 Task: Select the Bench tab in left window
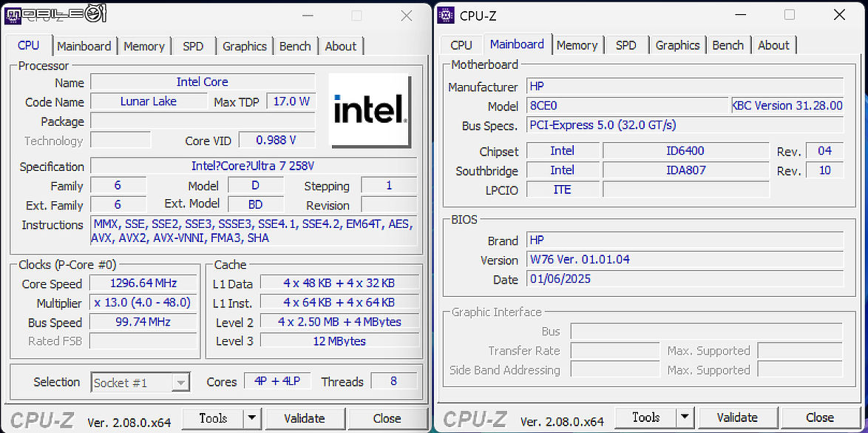(295, 46)
